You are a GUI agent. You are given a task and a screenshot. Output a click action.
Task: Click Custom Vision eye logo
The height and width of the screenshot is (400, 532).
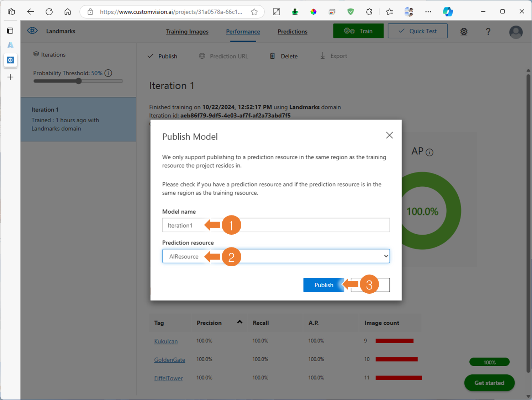(32, 31)
